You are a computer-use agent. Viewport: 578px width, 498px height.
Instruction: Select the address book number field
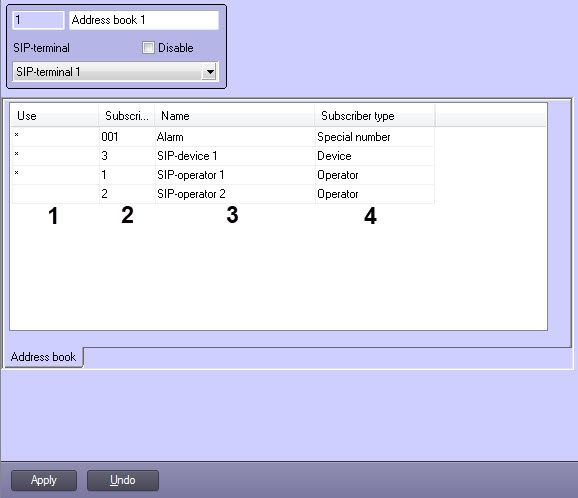(38, 20)
